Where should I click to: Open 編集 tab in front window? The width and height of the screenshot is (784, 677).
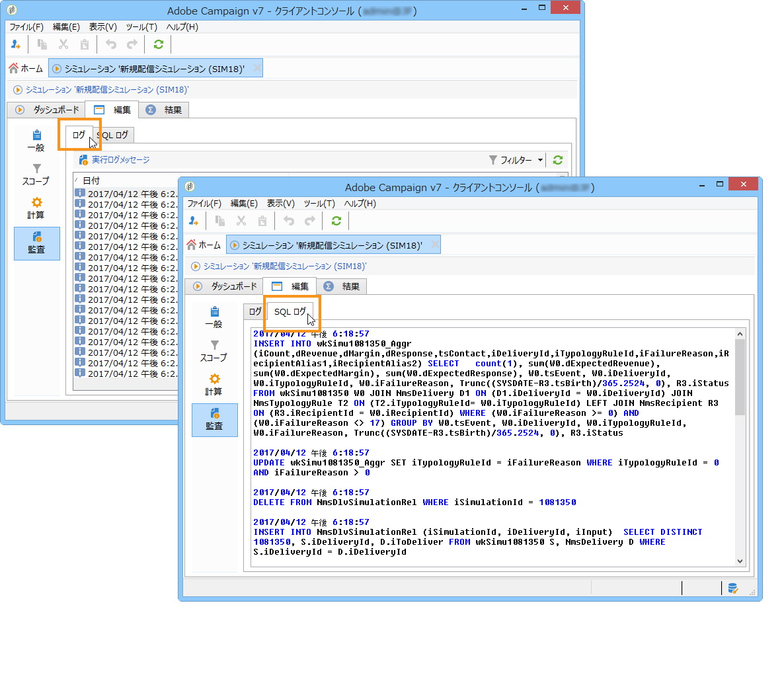(x=290, y=286)
